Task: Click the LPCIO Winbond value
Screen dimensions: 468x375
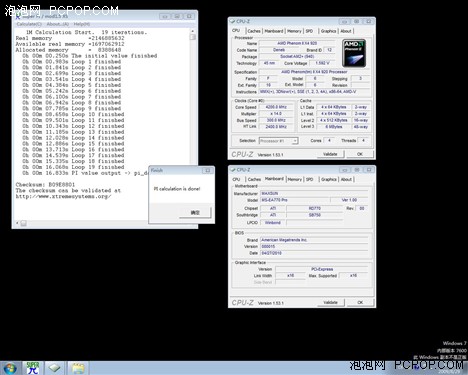Action: coord(273,223)
